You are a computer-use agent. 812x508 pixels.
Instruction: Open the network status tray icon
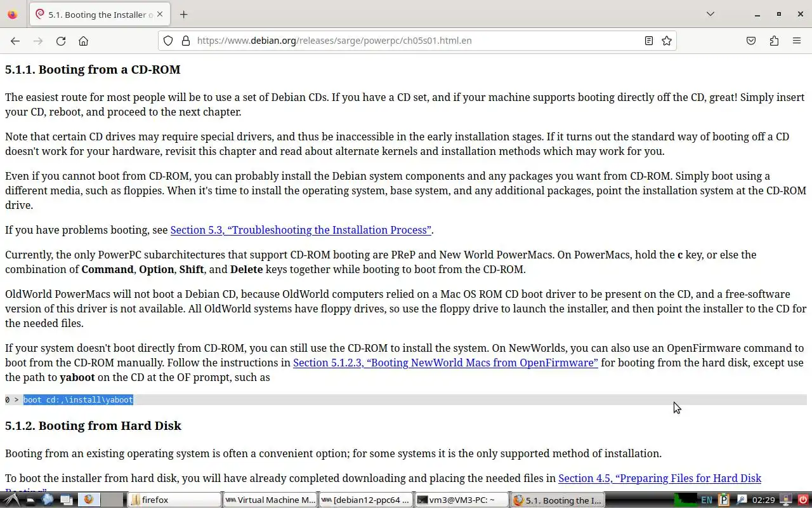785,500
